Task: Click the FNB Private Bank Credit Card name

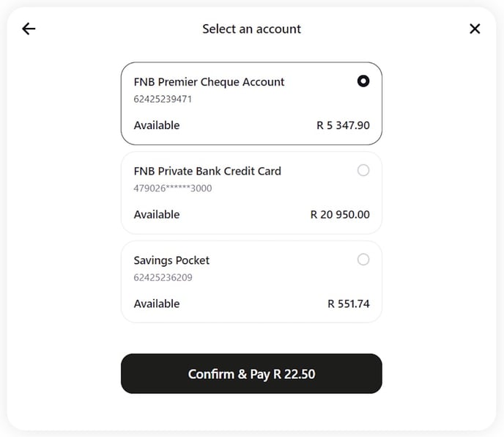Action: (x=207, y=171)
